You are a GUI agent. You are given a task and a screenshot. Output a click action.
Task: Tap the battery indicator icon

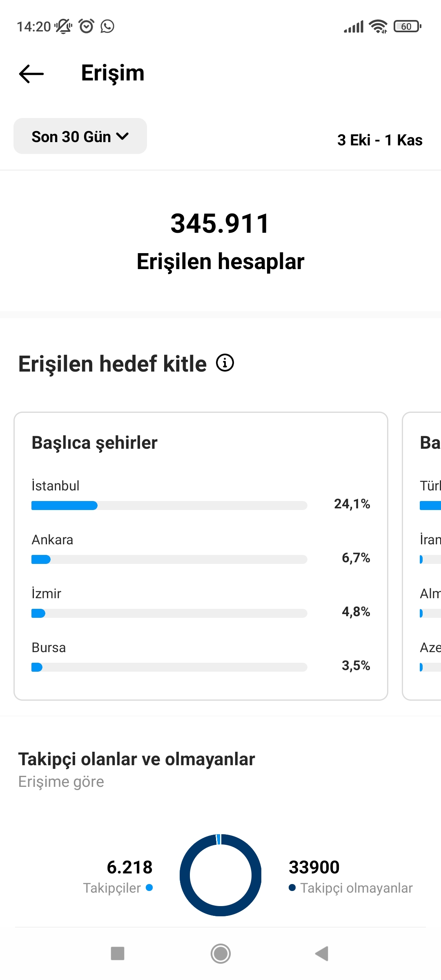tap(407, 27)
